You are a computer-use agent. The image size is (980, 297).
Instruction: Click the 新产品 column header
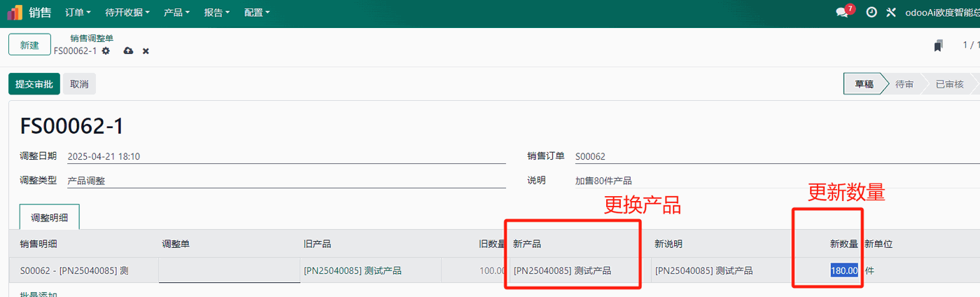pyautogui.click(x=527, y=244)
